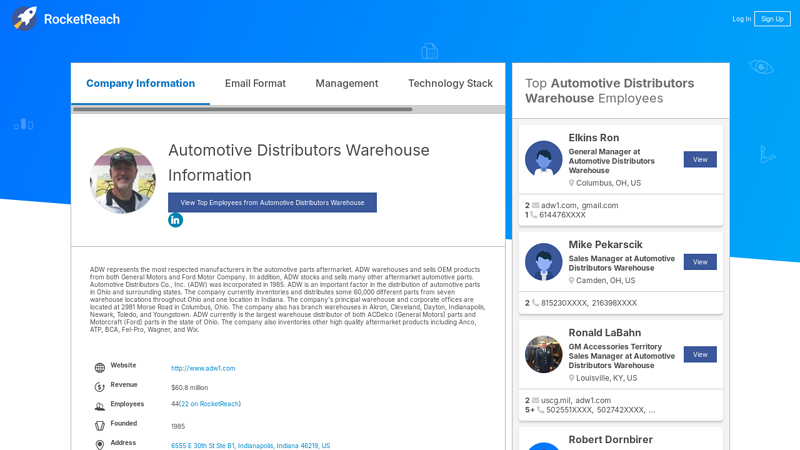The height and width of the screenshot is (450, 800).
Task: Click the people icon beside Employees
Action: coord(99,406)
